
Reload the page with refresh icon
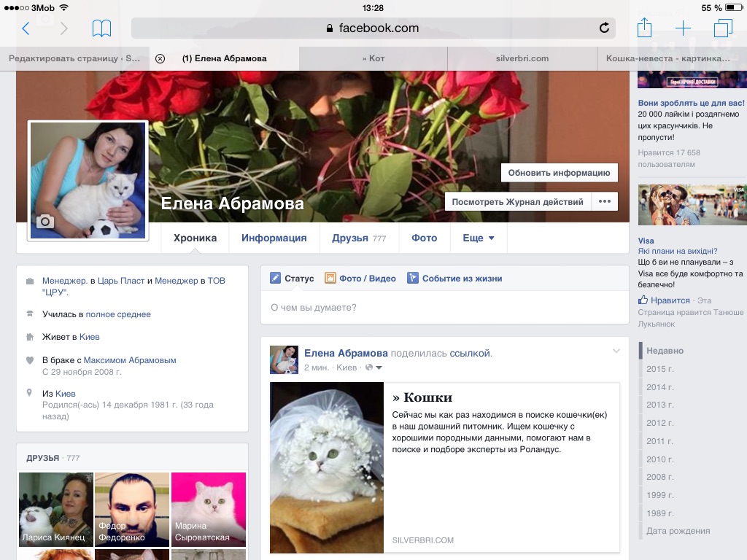pyautogui.click(x=604, y=28)
